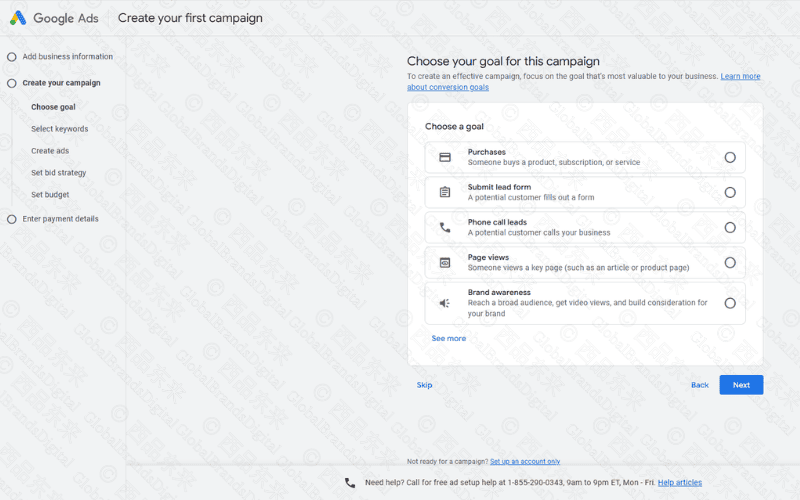Open Enter payment details section
The image size is (800, 500).
tap(60, 219)
